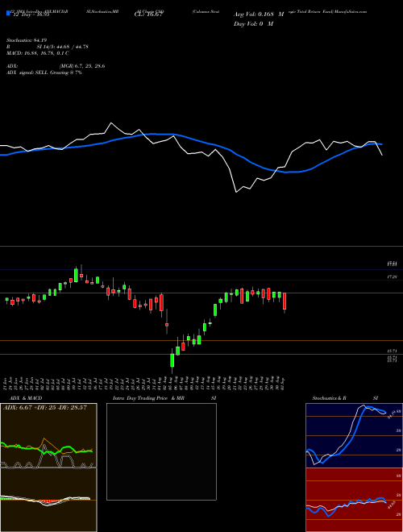Open the MACD histogram mini chart
Image resolution: width=403 pixels, height=532 pixels.
[48, 500]
